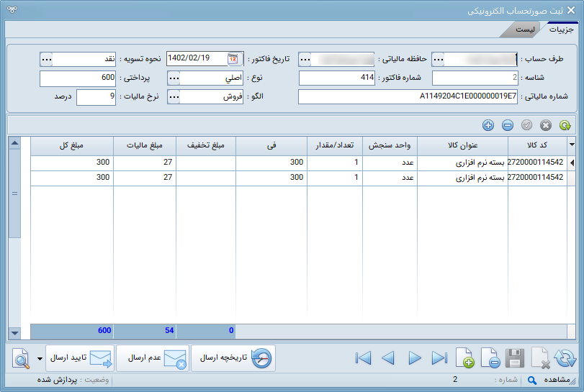Switch to the لیست tab
The image size is (584, 392).
coord(524,29)
